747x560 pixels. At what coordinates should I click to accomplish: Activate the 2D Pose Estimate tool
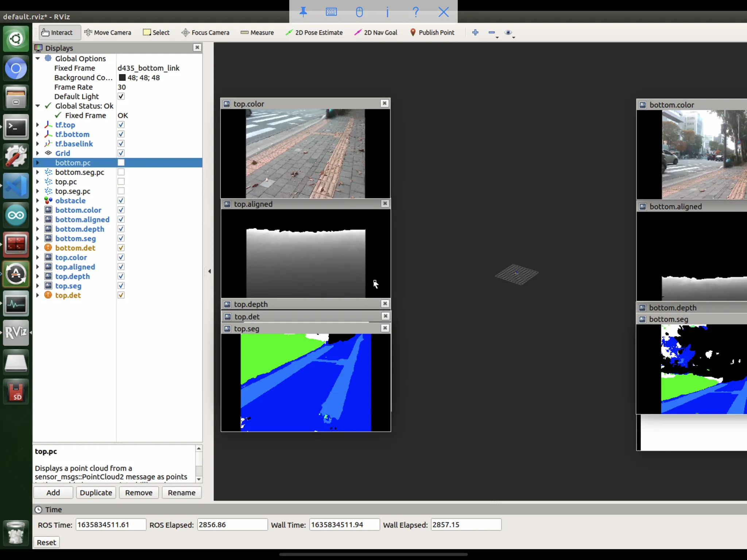[314, 32]
